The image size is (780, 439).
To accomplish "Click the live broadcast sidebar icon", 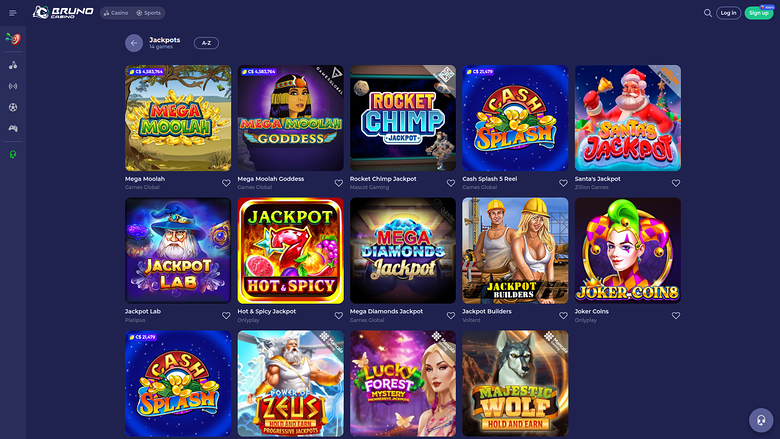I will (x=13, y=86).
